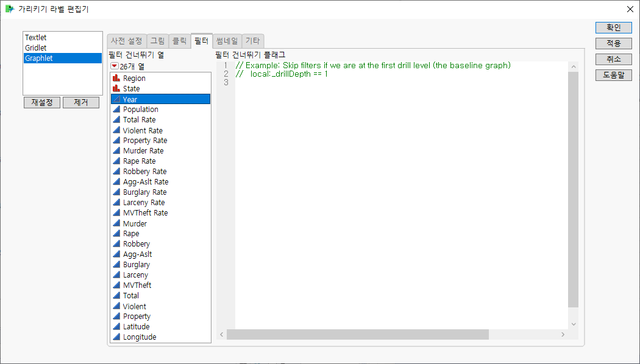The image size is (640, 364).
Task: Click the nominal icon beside State
Action: tap(116, 88)
